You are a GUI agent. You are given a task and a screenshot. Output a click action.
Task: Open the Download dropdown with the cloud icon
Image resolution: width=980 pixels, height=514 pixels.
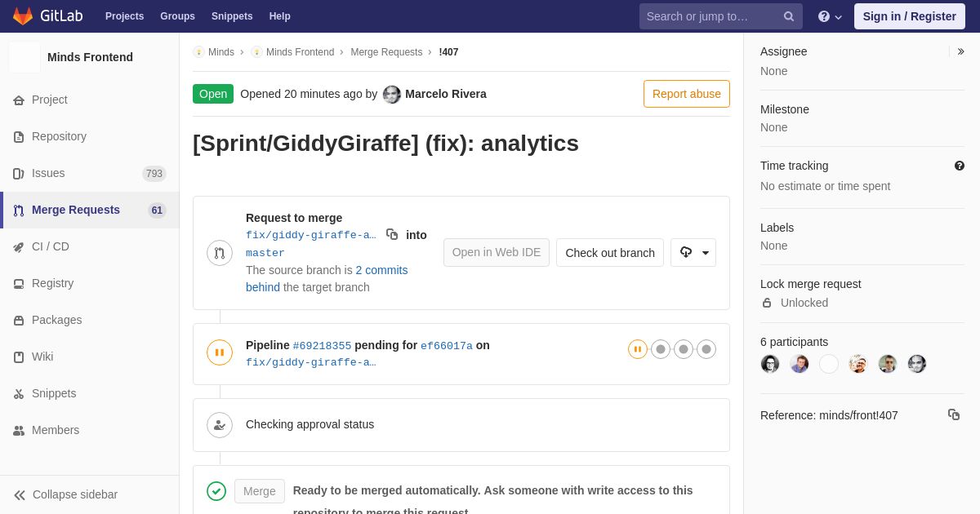click(x=693, y=252)
